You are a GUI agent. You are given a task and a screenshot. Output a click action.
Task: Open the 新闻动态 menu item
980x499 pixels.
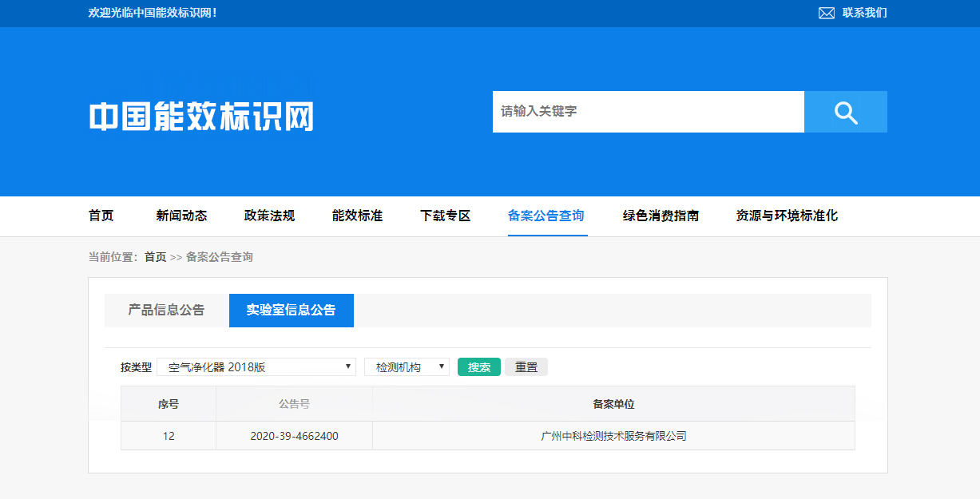181,216
